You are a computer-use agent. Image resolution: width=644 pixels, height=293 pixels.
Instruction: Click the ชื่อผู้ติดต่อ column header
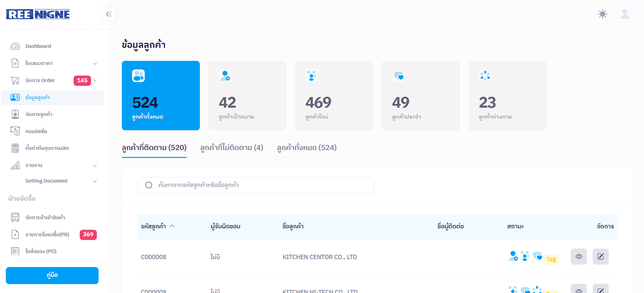click(451, 226)
